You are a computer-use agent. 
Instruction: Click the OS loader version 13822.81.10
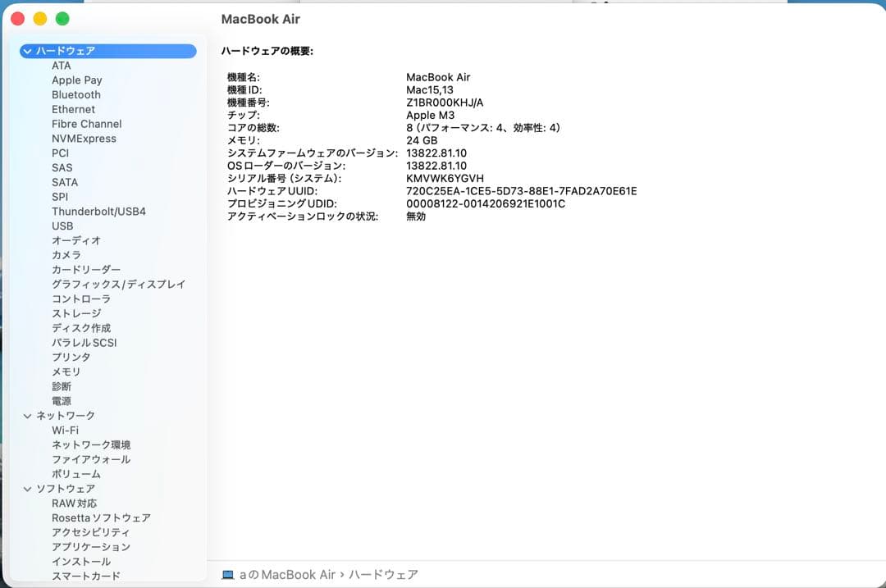point(436,166)
